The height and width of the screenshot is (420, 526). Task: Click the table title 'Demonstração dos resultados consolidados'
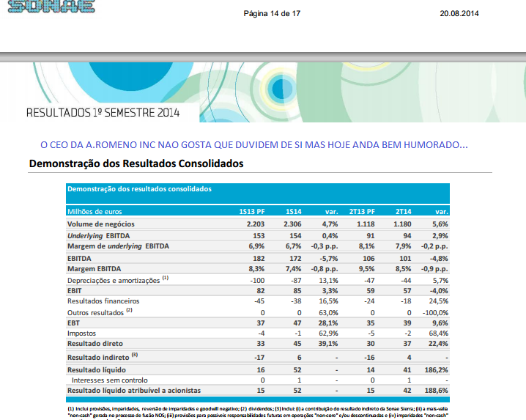tap(139, 189)
